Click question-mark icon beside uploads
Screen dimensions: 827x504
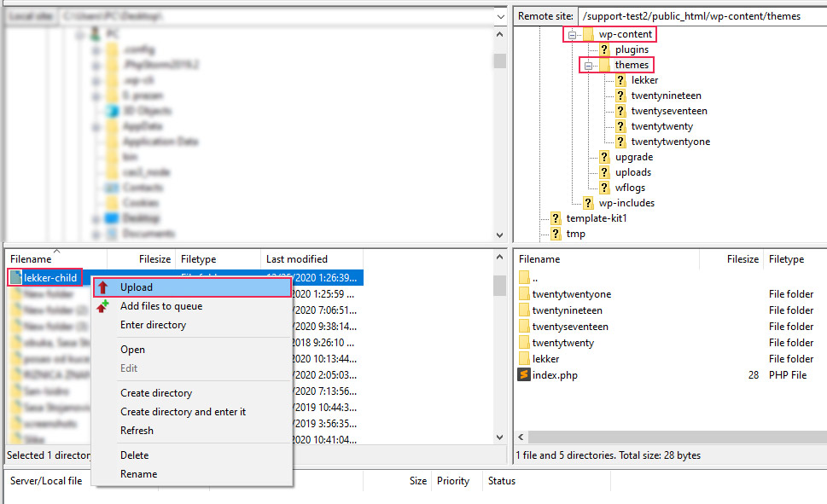point(604,172)
